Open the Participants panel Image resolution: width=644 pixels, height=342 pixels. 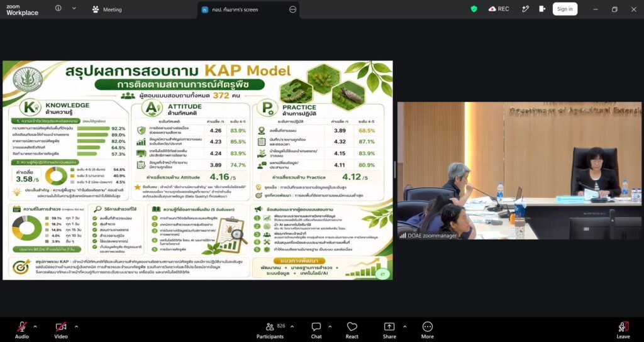tap(270, 329)
